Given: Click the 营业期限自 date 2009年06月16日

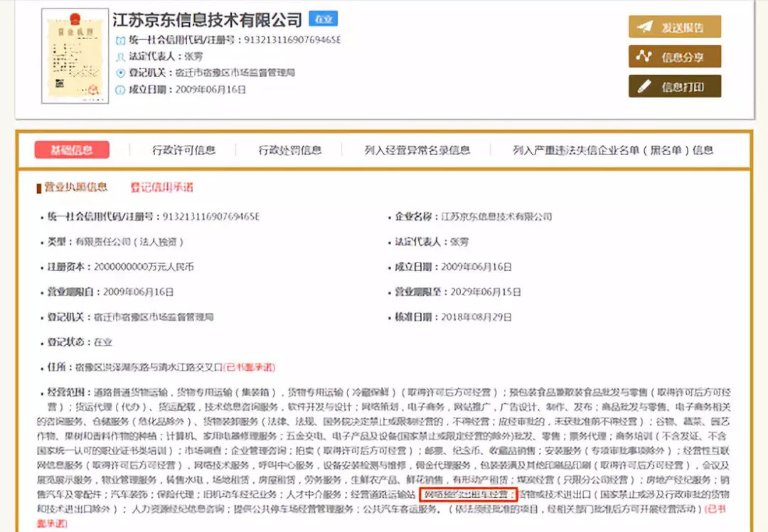Looking at the screenshot, I should pyautogui.click(x=138, y=292).
